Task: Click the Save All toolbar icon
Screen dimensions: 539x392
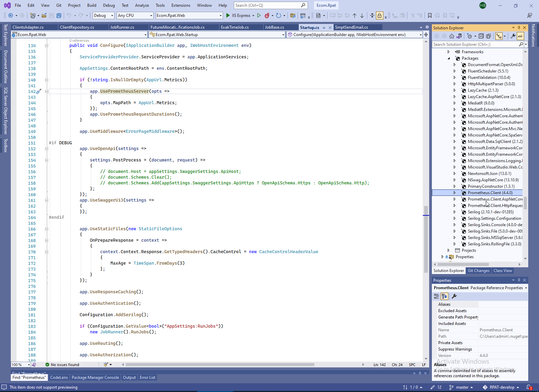Action: tap(59, 16)
